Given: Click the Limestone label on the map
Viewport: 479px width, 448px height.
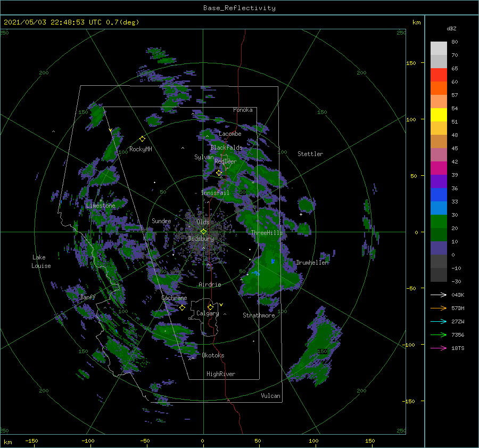Looking at the screenshot, I should (x=101, y=206).
